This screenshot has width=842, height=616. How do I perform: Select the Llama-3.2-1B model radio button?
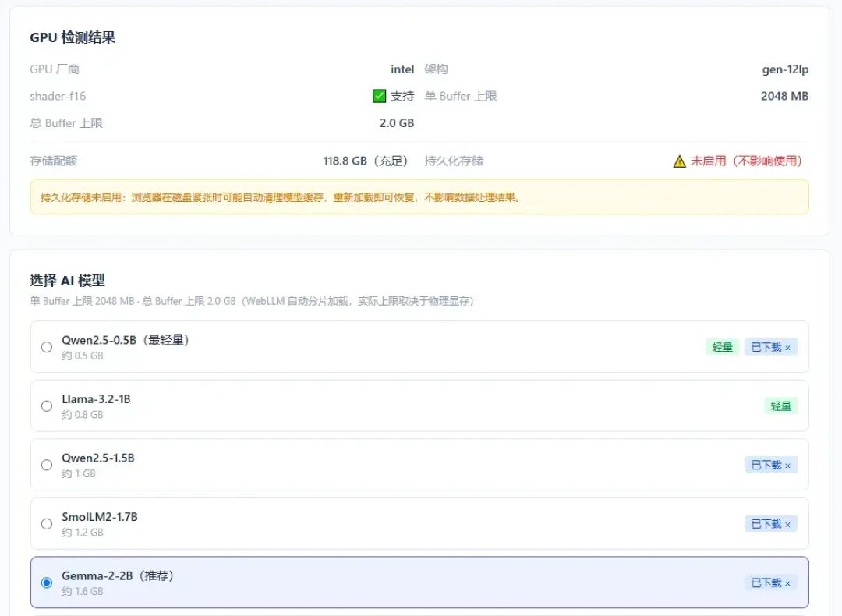[x=47, y=406]
